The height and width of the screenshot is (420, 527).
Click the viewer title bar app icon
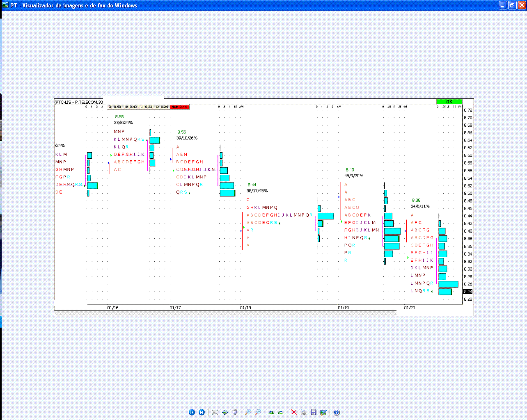(x=5, y=5)
